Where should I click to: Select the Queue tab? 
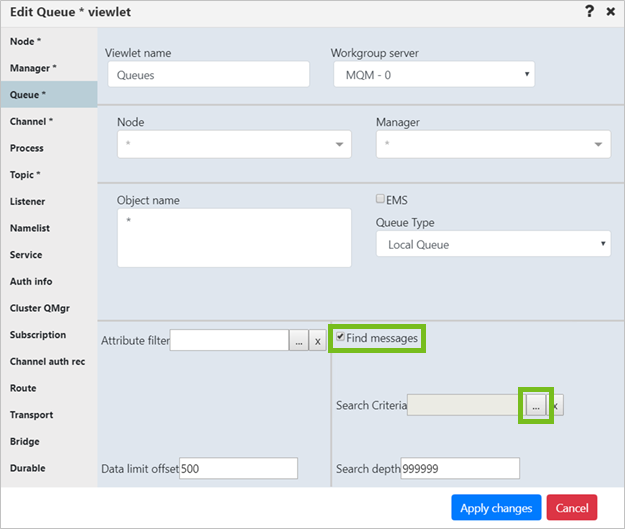49,95
